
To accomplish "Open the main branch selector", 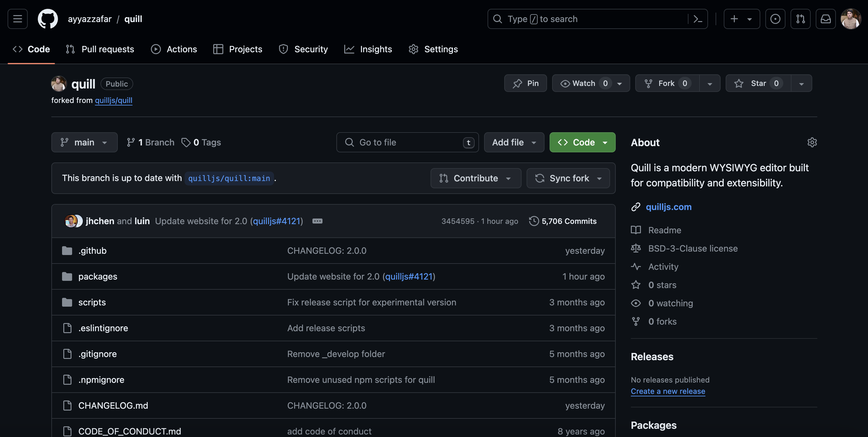I will coord(84,143).
